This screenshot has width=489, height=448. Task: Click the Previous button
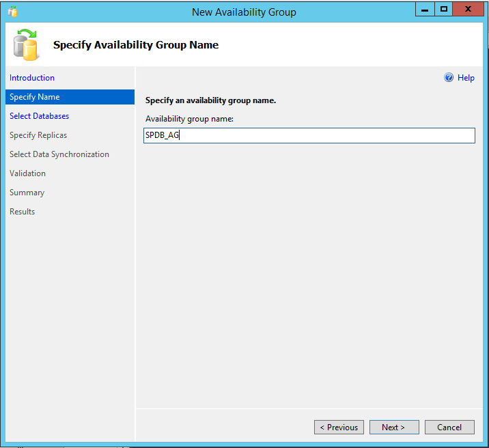pyautogui.click(x=339, y=427)
